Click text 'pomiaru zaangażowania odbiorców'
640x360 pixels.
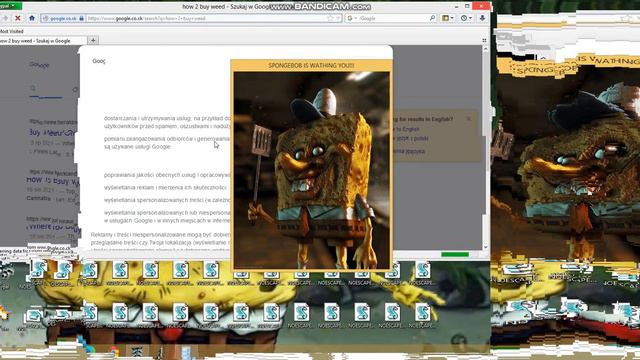[149, 139]
